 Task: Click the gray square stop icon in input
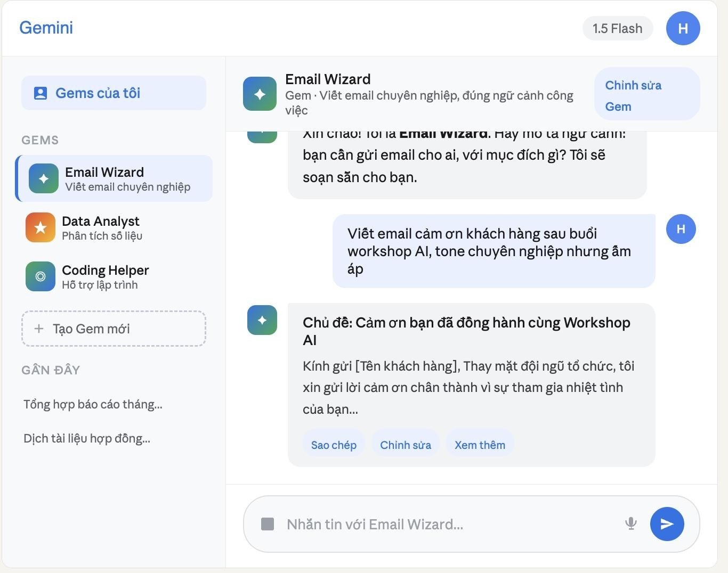coord(268,524)
